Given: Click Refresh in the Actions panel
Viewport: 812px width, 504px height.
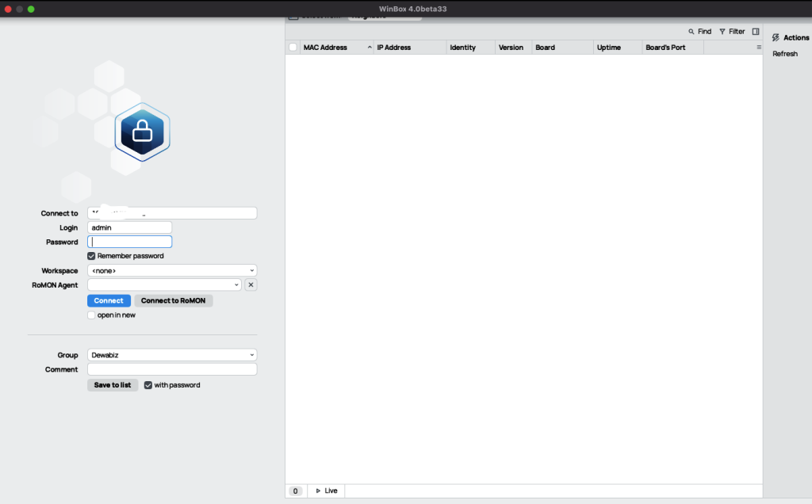Looking at the screenshot, I should (785, 54).
